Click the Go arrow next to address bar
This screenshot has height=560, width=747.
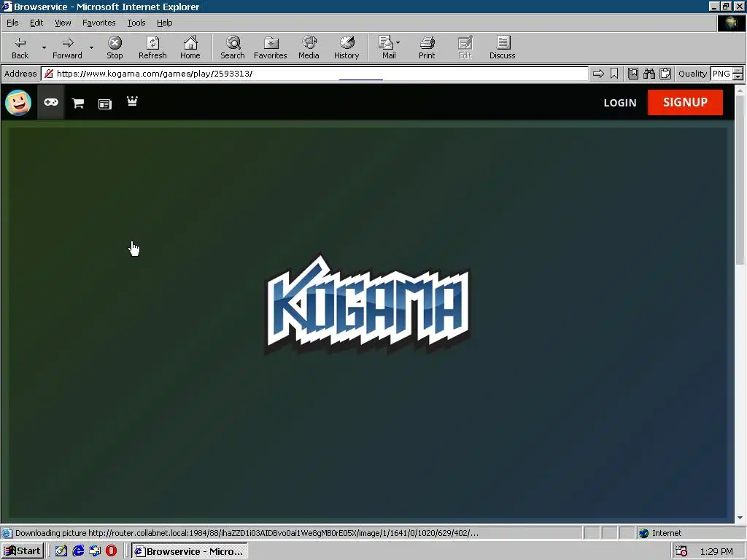point(598,74)
